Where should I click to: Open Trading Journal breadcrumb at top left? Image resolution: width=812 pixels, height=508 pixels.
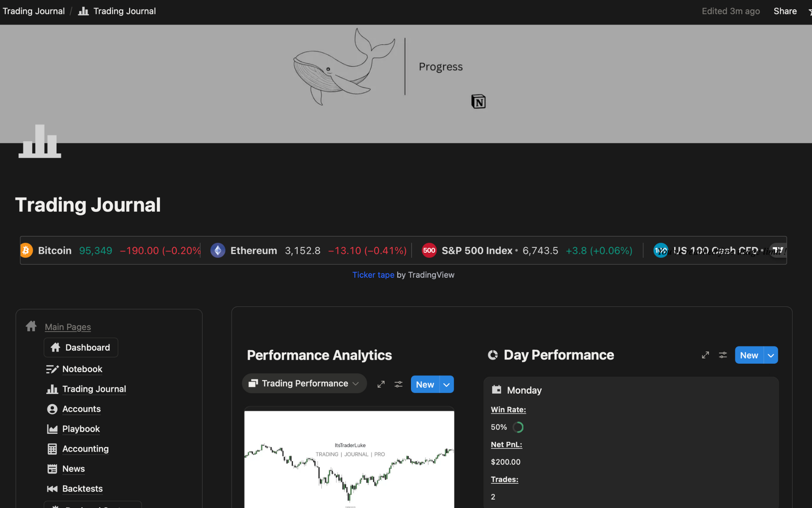(33, 11)
